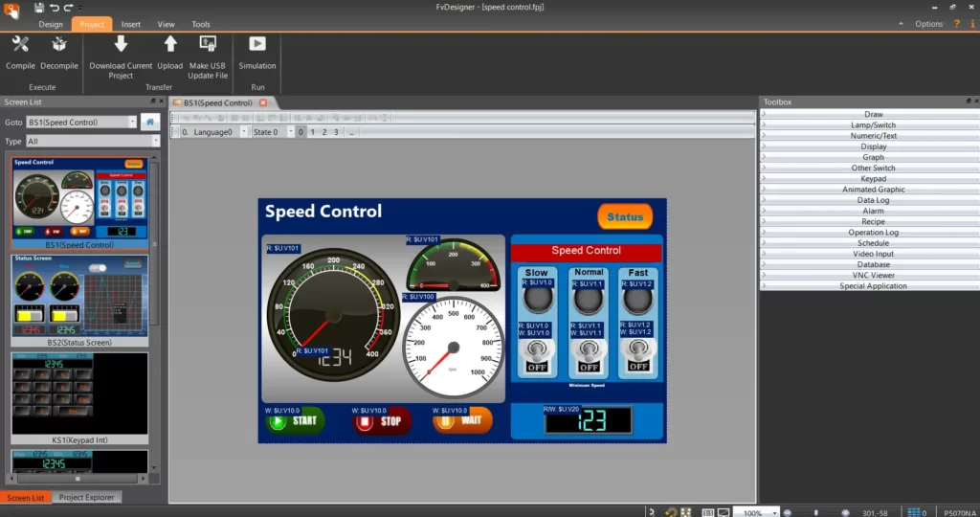Start the Simulation run

256,44
